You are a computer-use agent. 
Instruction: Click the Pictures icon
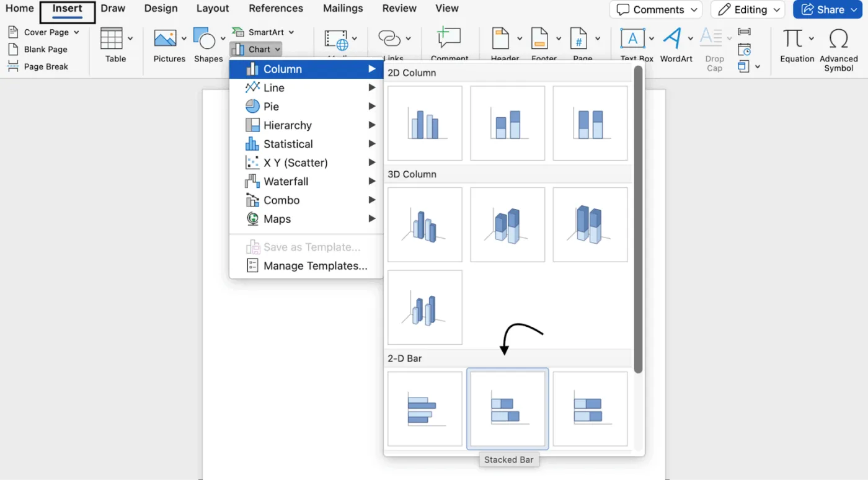point(165,38)
